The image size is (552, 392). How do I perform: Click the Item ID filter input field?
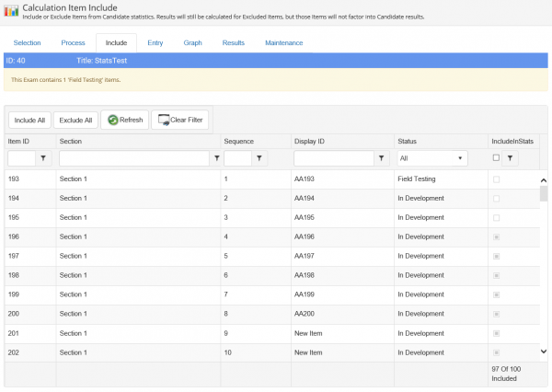[x=21, y=158]
